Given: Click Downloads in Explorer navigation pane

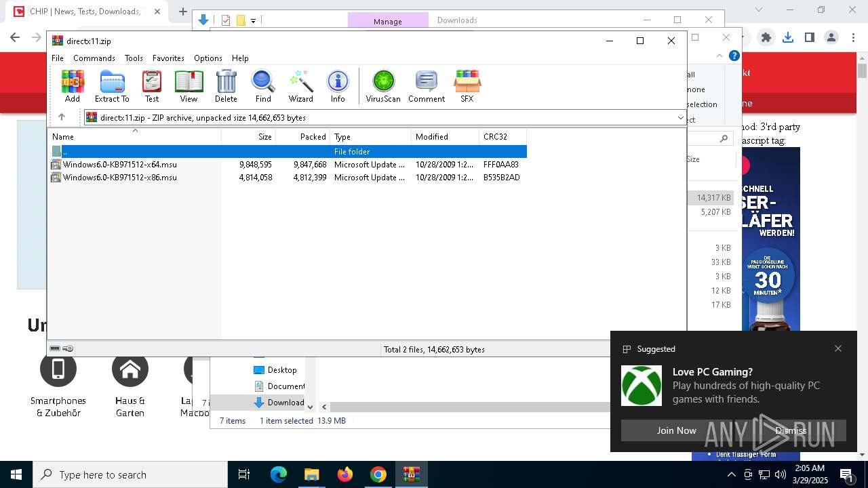Looking at the screenshot, I should pyautogui.click(x=279, y=403).
